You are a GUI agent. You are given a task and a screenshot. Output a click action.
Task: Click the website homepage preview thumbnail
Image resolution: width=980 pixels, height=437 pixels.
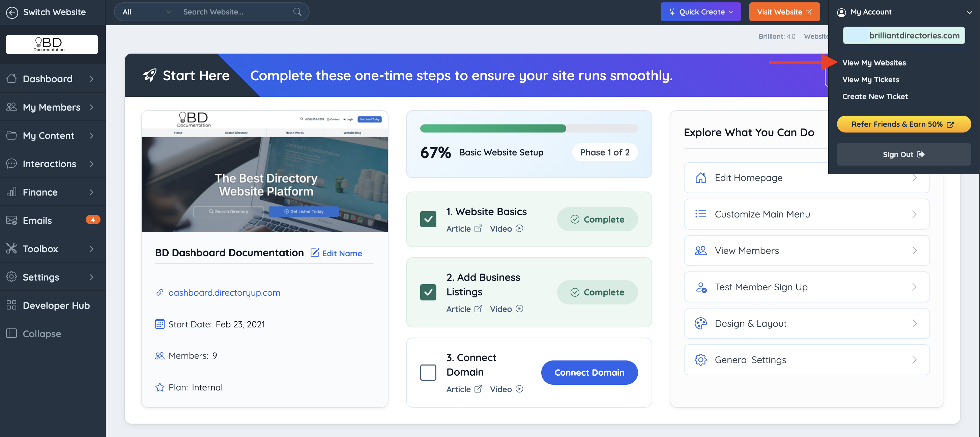tap(264, 172)
